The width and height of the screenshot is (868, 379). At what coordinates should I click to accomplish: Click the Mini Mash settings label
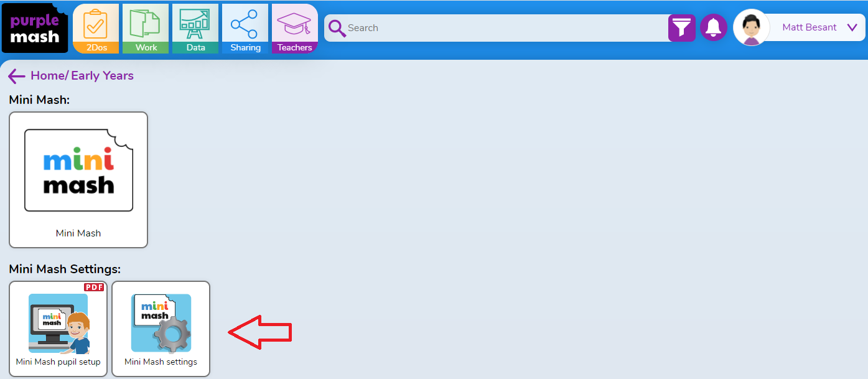pos(161,362)
